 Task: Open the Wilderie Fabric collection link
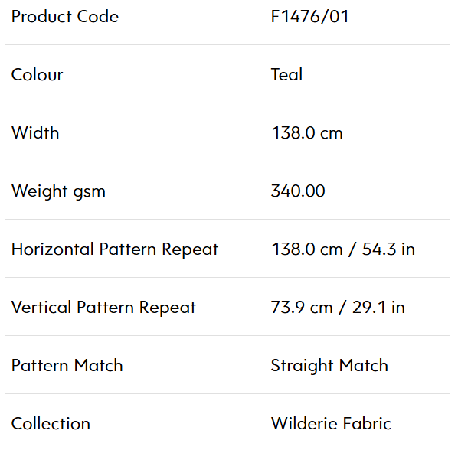pos(332,424)
